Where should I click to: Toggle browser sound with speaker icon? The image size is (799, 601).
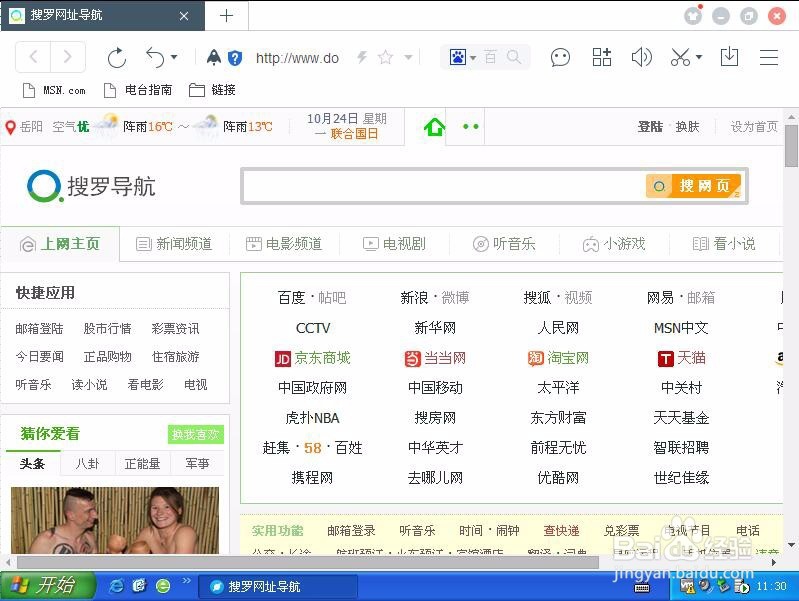(x=641, y=57)
